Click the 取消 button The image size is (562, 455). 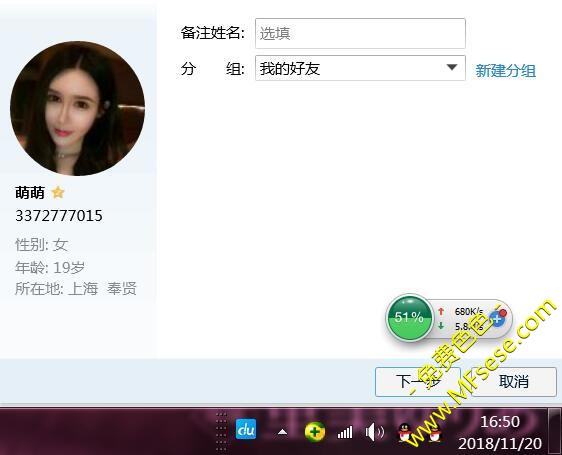tap(514, 382)
